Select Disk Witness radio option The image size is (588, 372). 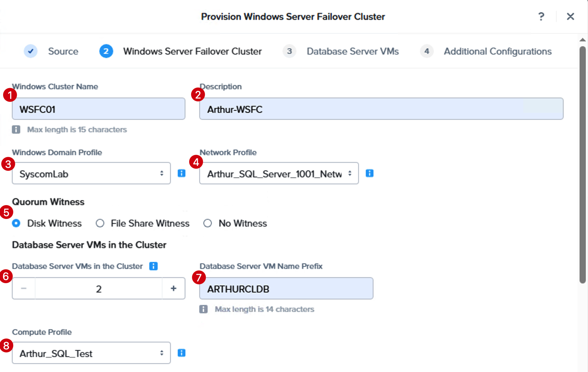coord(16,223)
